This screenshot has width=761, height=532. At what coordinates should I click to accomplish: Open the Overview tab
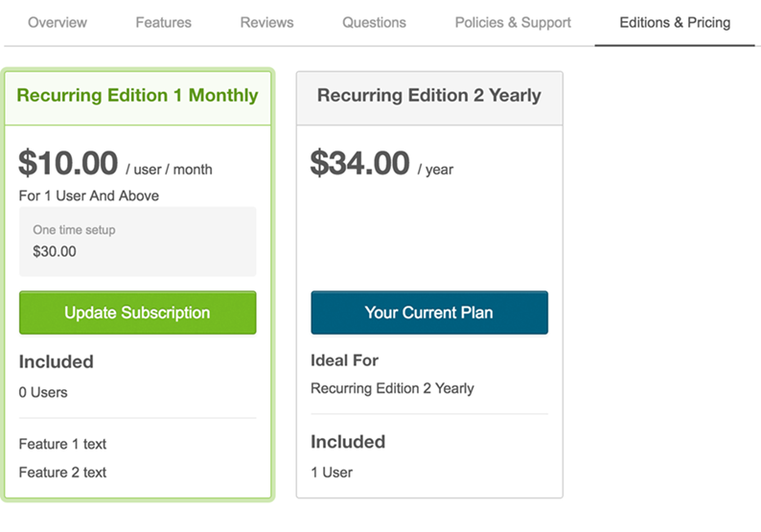[58, 22]
